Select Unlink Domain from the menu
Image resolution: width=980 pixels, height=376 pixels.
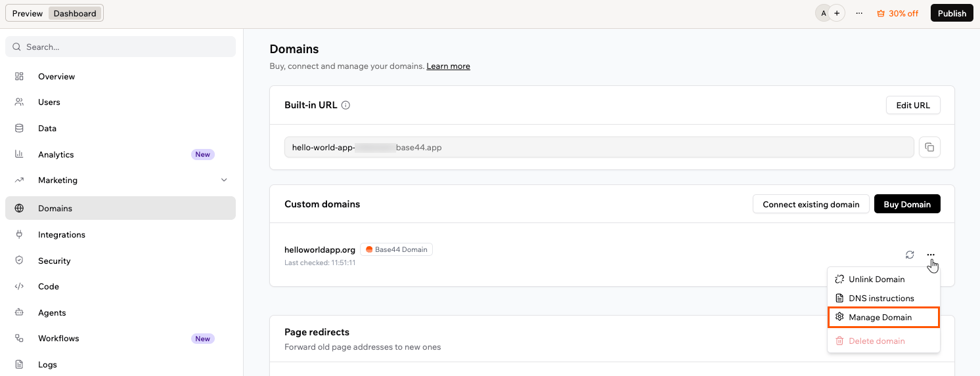click(883, 279)
